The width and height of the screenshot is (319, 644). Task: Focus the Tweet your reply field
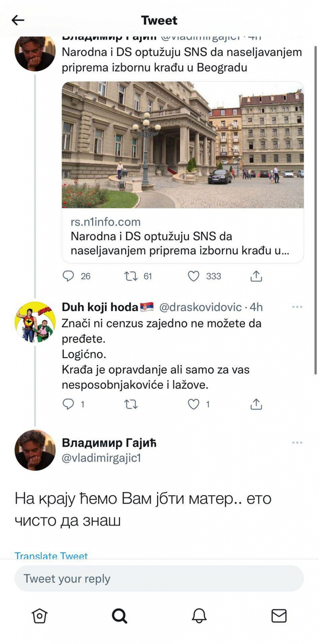[x=159, y=579]
